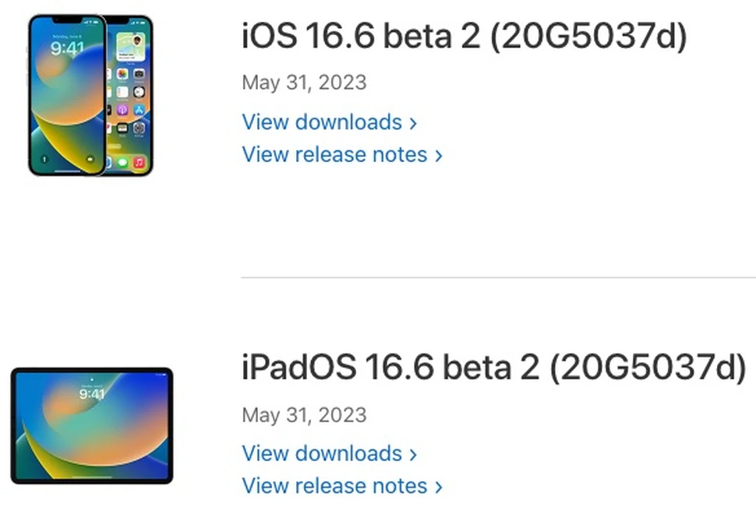Click the chevron after iOS View release notes
756x532 pixels.
tap(439, 156)
